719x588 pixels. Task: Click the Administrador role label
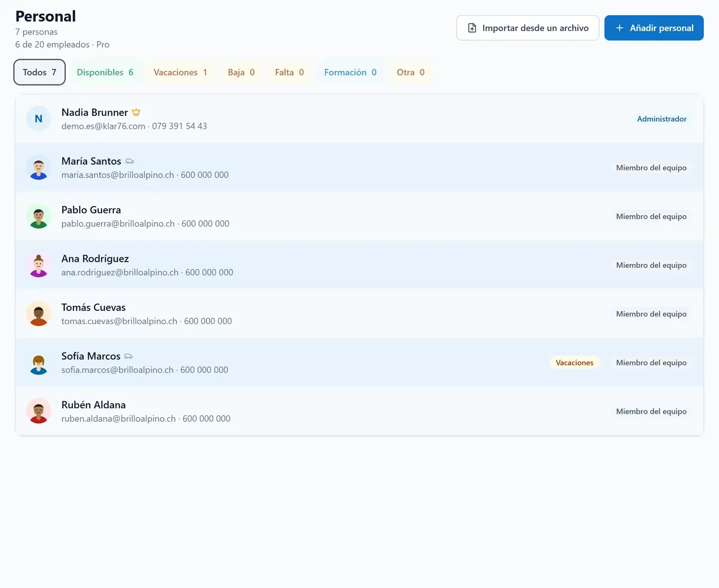662,119
